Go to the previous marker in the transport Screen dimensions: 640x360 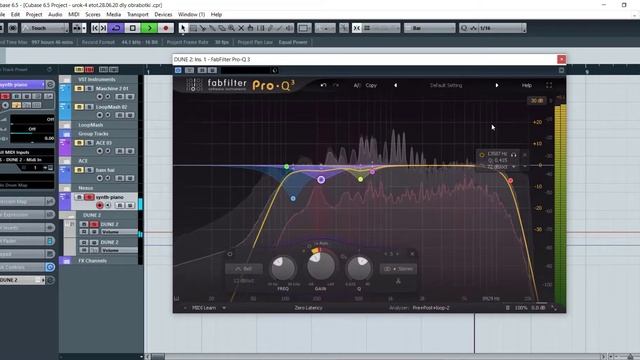coord(95,28)
